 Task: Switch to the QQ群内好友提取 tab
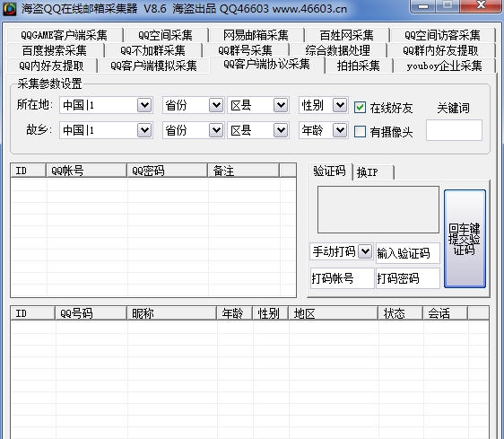(440, 50)
